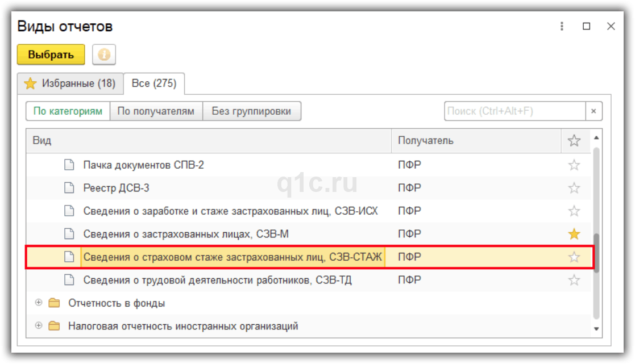Select the По получателям grouping
This screenshot has height=364, width=635.
(156, 111)
